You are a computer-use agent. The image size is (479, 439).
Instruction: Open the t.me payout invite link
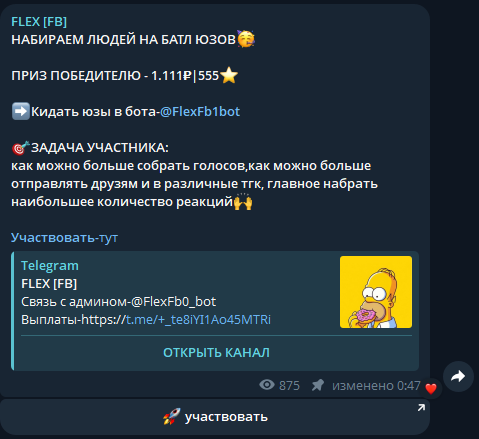[x=198, y=320]
